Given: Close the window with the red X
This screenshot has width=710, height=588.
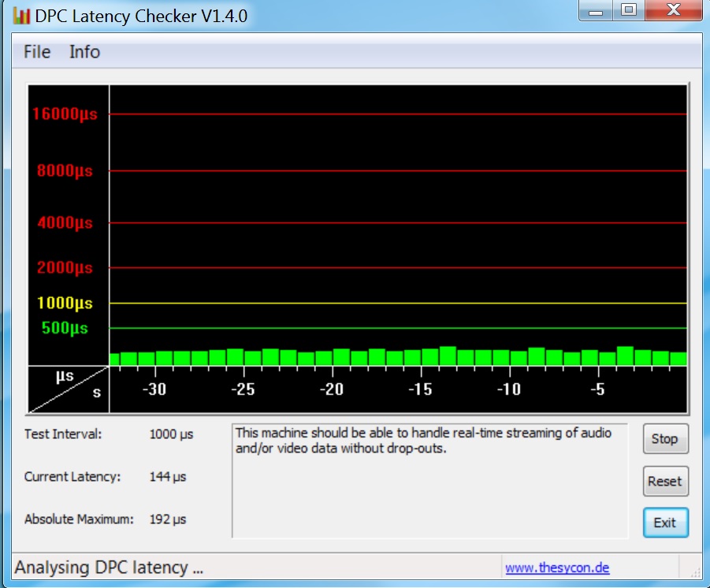Looking at the screenshot, I should [x=672, y=11].
